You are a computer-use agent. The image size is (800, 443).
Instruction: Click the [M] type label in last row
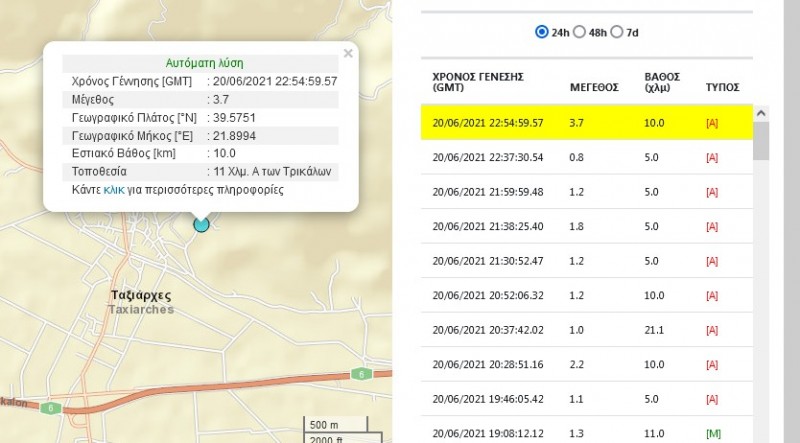pyautogui.click(x=712, y=433)
